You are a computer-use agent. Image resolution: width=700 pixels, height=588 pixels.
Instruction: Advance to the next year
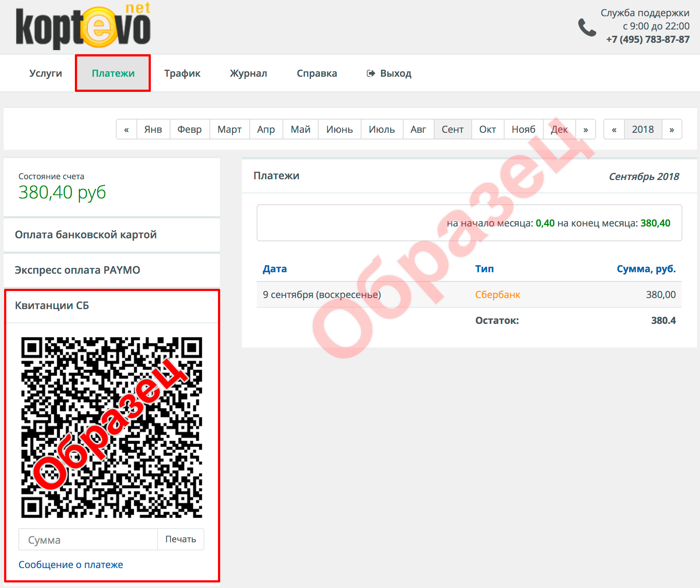tap(672, 129)
